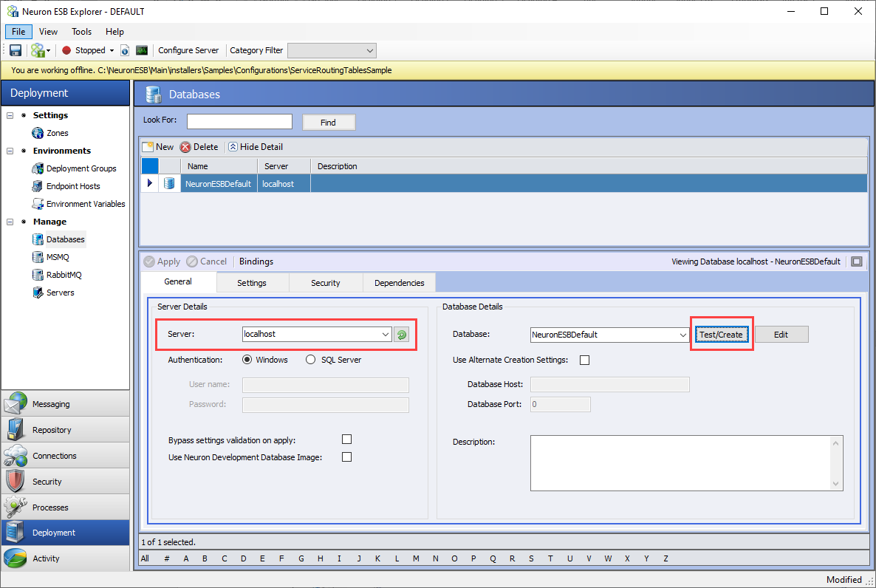Click the Edit button next to Database

coord(781,335)
